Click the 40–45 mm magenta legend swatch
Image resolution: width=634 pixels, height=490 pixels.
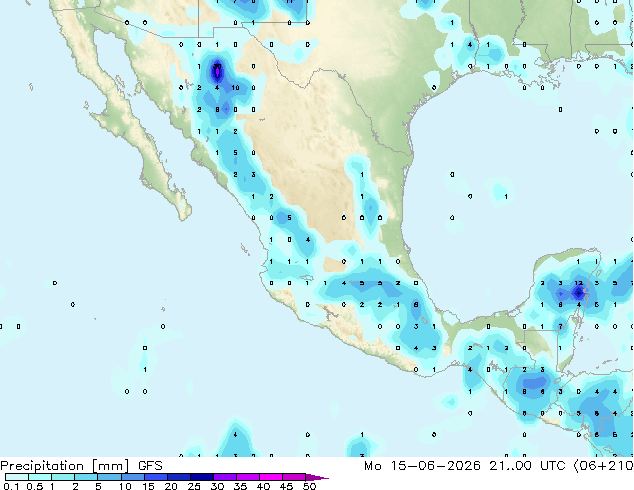(271, 477)
